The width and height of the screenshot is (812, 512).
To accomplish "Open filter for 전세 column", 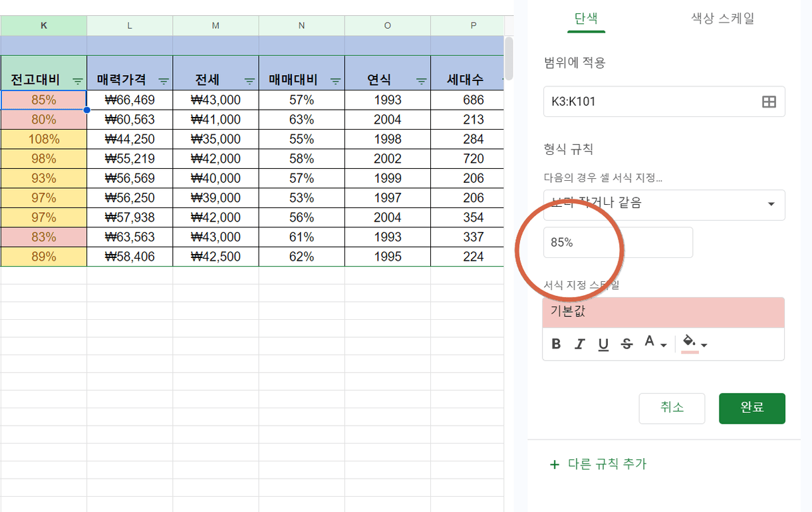I will pyautogui.click(x=249, y=81).
